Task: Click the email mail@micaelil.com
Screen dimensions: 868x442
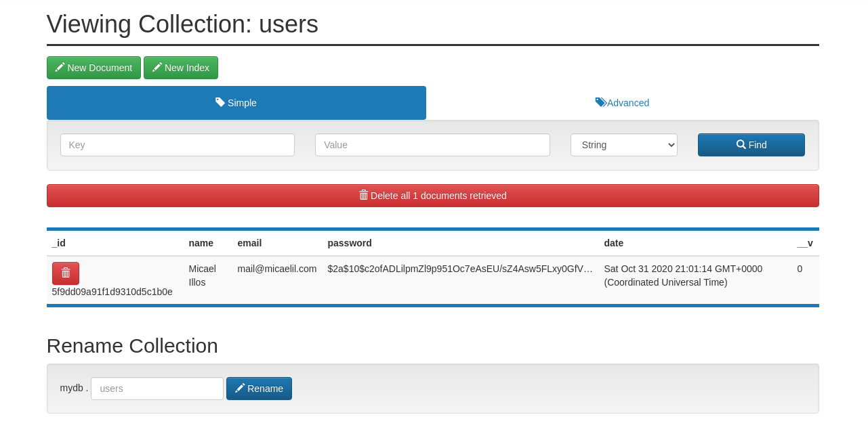Action: [x=277, y=269]
